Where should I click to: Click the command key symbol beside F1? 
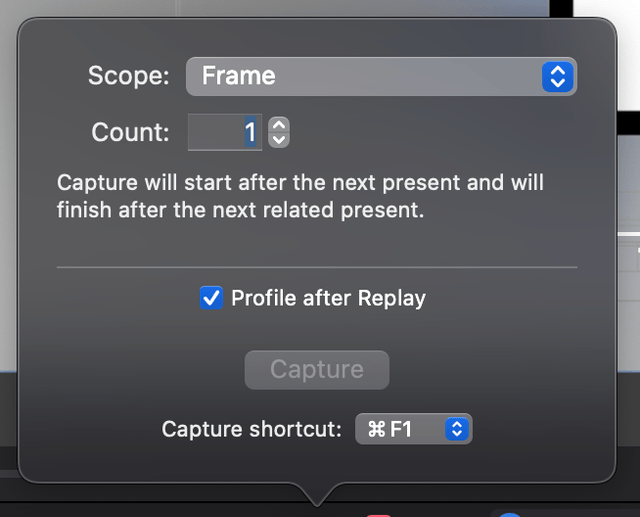click(377, 429)
